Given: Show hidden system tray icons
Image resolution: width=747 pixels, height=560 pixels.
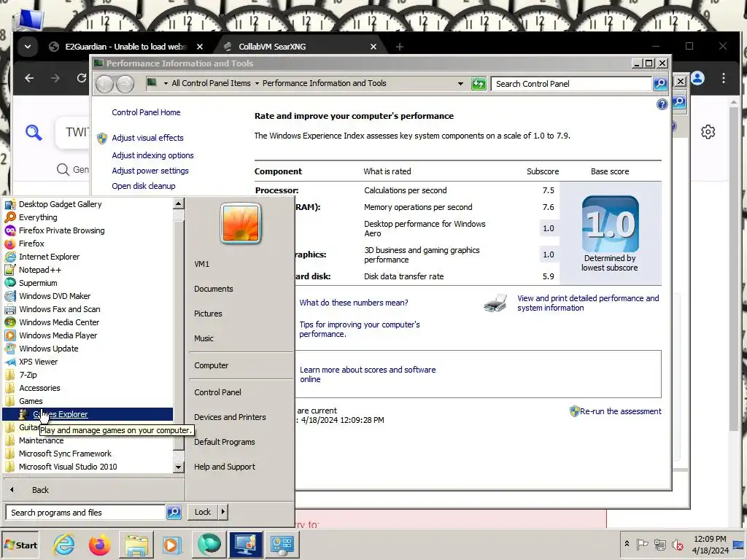Looking at the screenshot, I should click(x=627, y=544).
